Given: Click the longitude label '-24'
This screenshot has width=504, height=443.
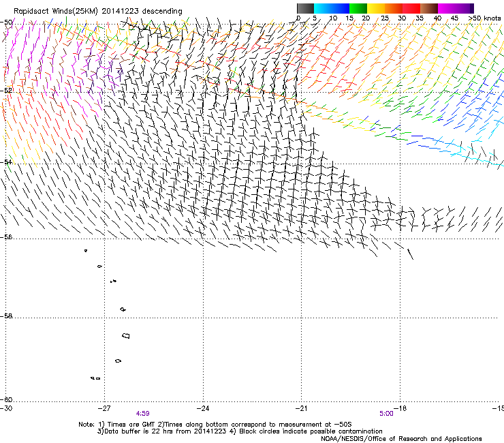Looking at the screenshot, I should pyautogui.click(x=203, y=408).
